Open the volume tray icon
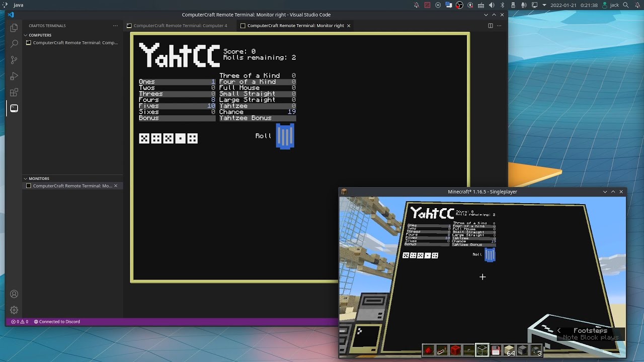The height and width of the screenshot is (362, 644). click(492, 5)
